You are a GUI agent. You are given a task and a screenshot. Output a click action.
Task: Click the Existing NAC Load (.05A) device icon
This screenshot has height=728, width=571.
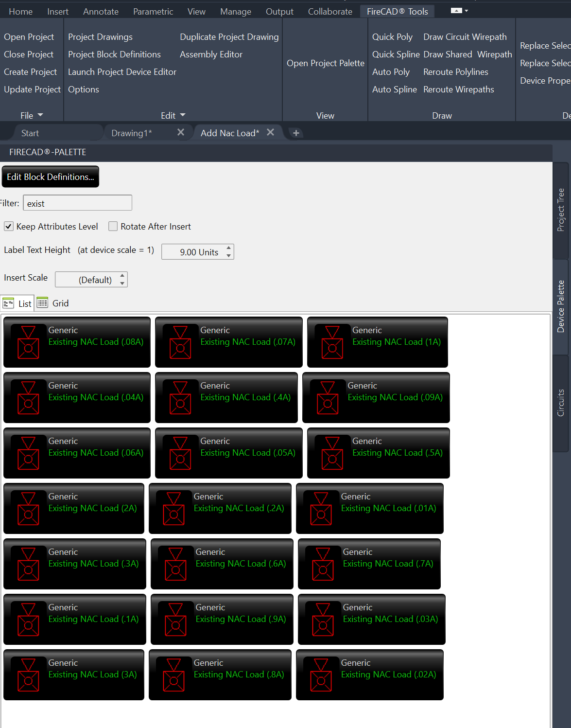click(x=180, y=453)
